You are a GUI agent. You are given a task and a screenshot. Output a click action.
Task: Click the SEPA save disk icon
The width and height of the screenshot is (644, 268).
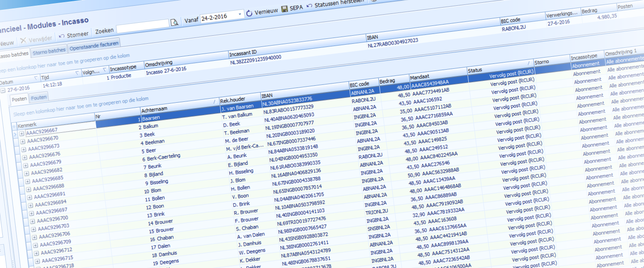coord(285,9)
